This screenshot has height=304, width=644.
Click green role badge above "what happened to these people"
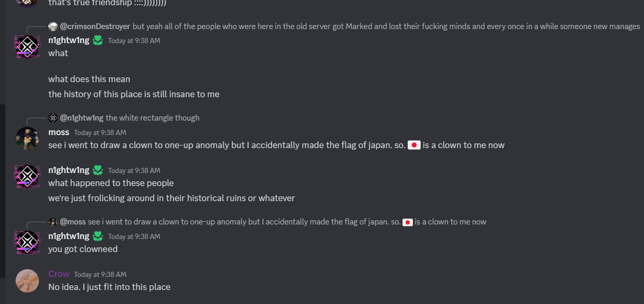[98, 170]
